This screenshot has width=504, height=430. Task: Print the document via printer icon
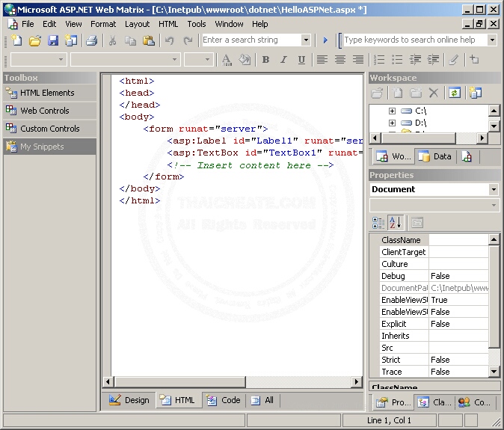click(92, 40)
